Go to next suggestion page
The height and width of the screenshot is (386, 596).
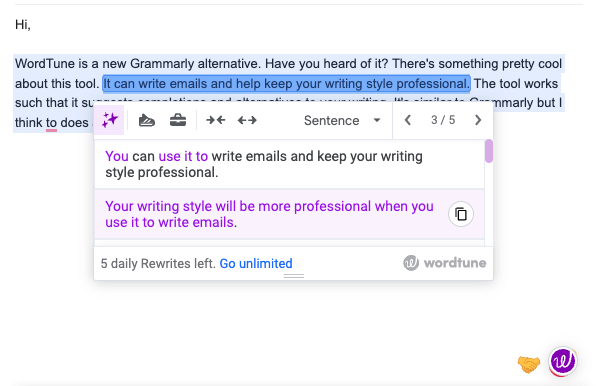pos(478,120)
